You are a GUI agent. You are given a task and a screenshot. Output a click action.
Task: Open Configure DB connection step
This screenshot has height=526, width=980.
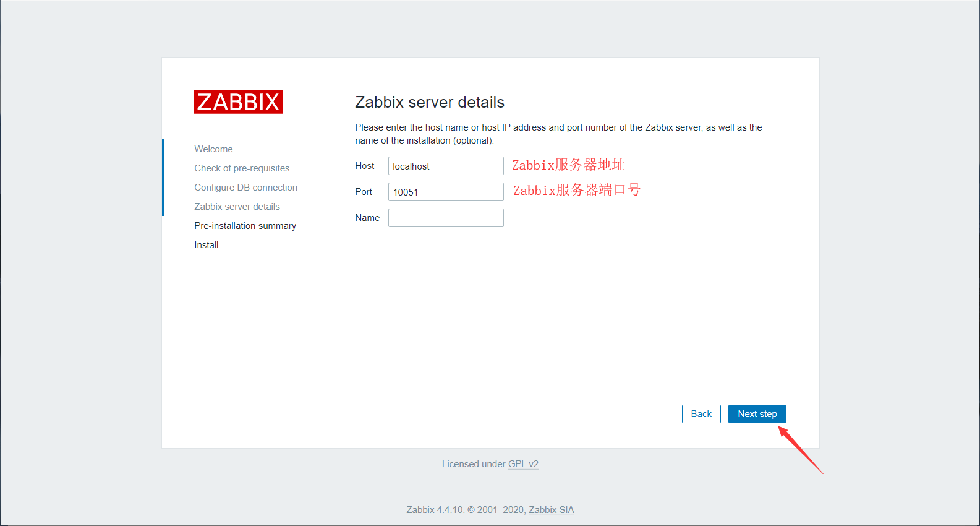pyautogui.click(x=245, y=188)
